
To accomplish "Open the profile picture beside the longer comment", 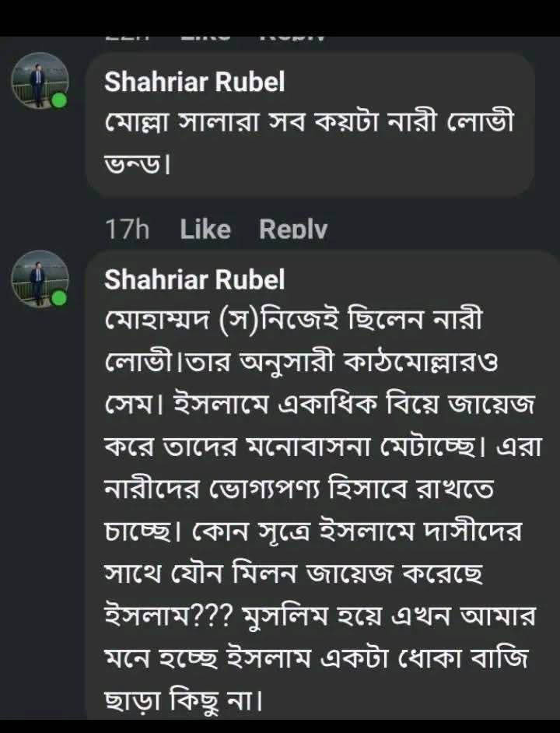I will [40, 279].
